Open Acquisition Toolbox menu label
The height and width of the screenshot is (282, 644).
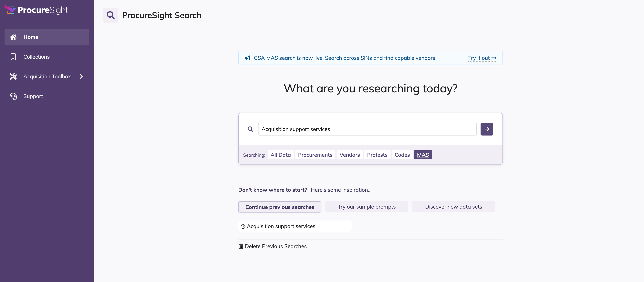pyautogui.click(x=47, y=76)
